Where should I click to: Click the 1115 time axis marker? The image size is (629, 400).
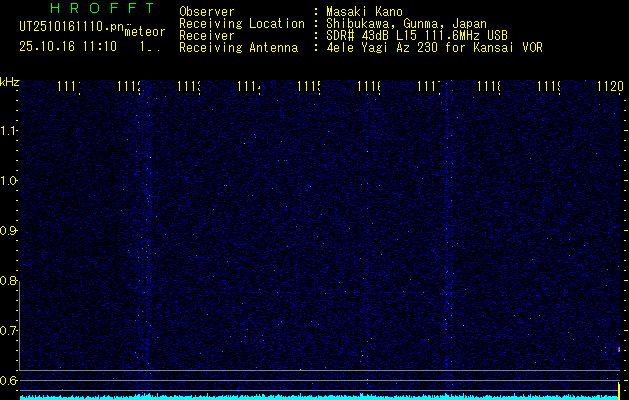click(x=308, y=86)
